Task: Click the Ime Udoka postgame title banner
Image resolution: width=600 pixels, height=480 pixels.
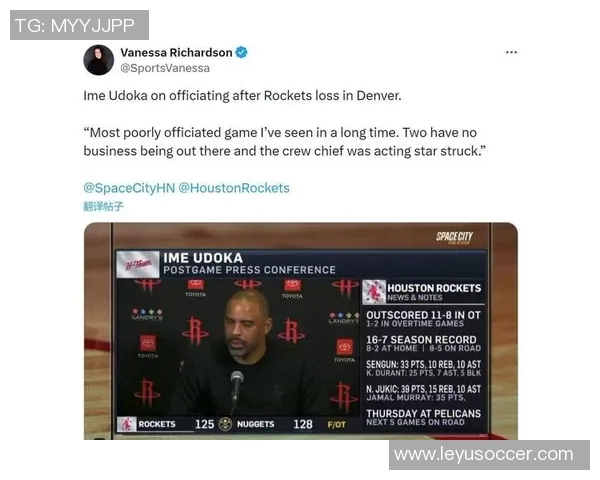Action: pyautogui.click(x=249, y=263)
